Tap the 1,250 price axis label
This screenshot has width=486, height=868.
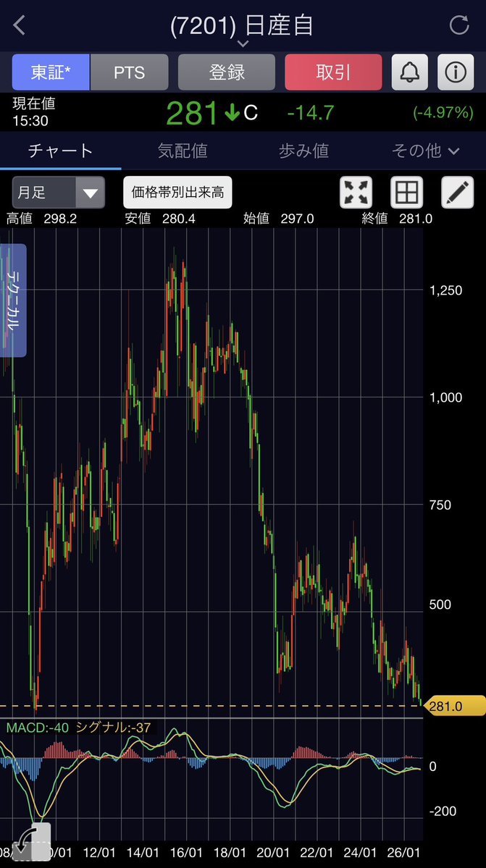[446, 290]
